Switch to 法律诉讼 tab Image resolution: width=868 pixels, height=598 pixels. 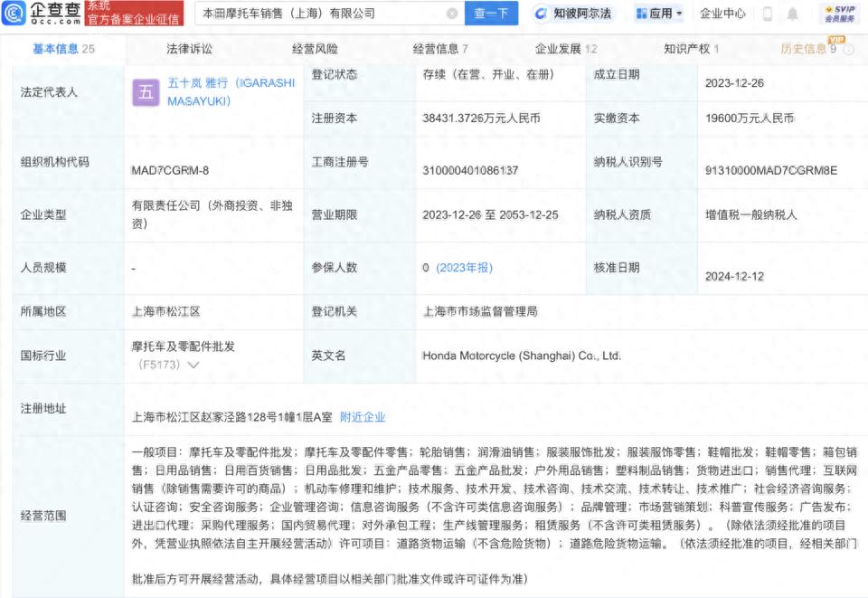(189, 49)
